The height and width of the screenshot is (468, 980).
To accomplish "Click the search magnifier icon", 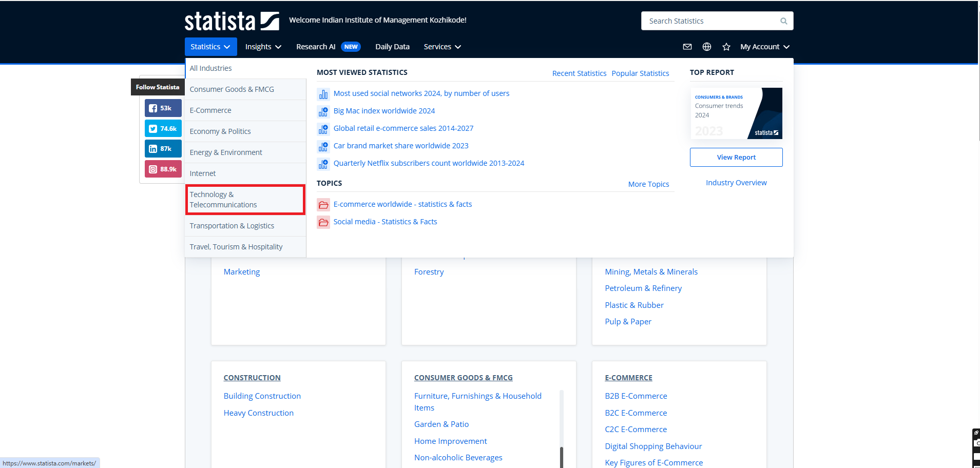I will [x=783, y=21].
